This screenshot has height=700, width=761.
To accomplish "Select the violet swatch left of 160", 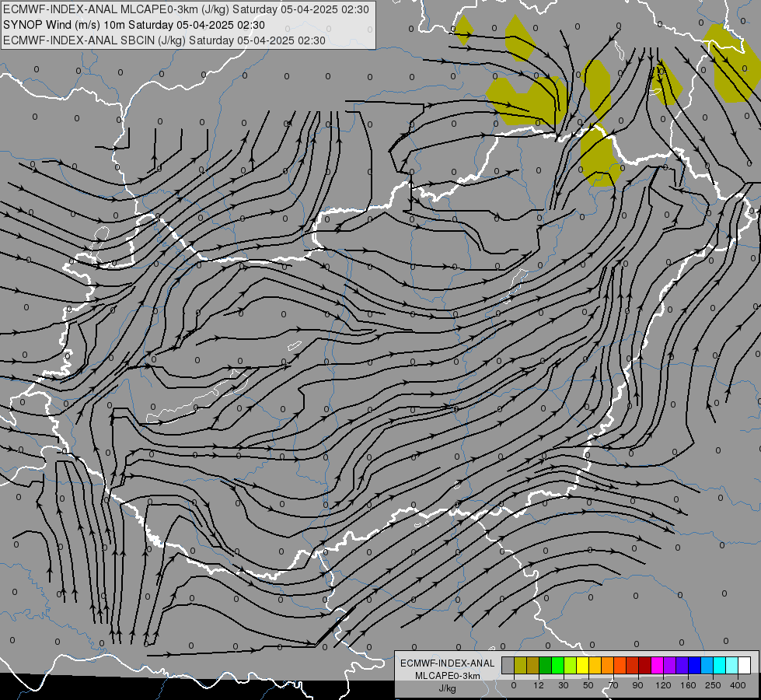I will click(x=682, y=665).
